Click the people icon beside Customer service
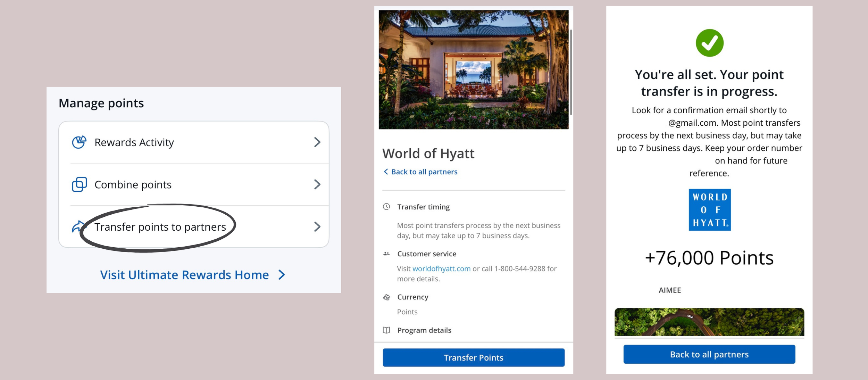This screenshot has width=868, height=380. click(x=386, y=254)
